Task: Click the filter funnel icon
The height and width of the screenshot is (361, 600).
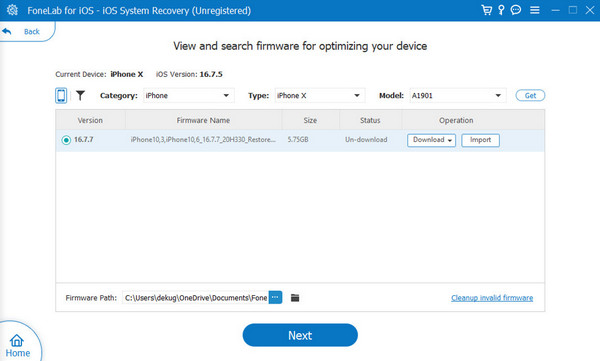Action: (80, 95)
